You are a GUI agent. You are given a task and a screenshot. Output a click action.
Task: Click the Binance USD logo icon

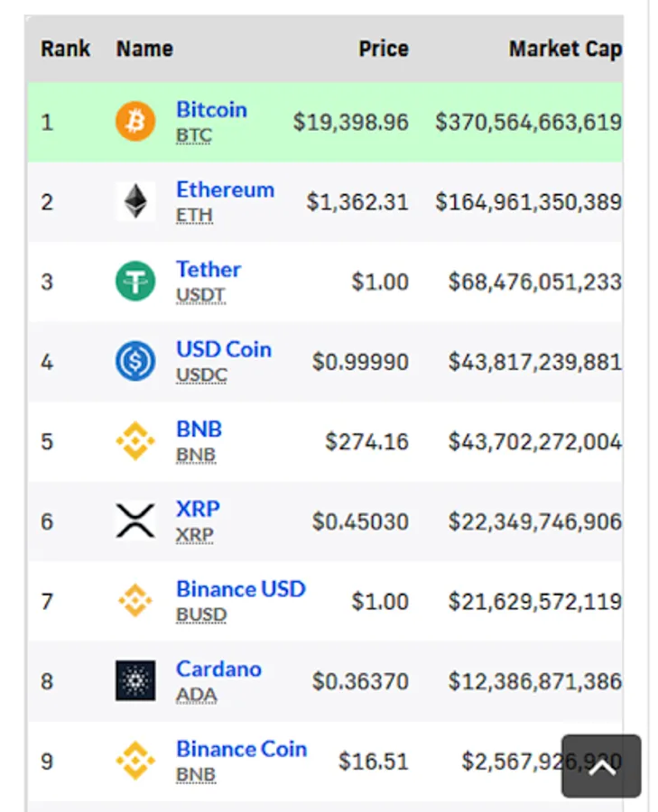click(x=135, y=601)
